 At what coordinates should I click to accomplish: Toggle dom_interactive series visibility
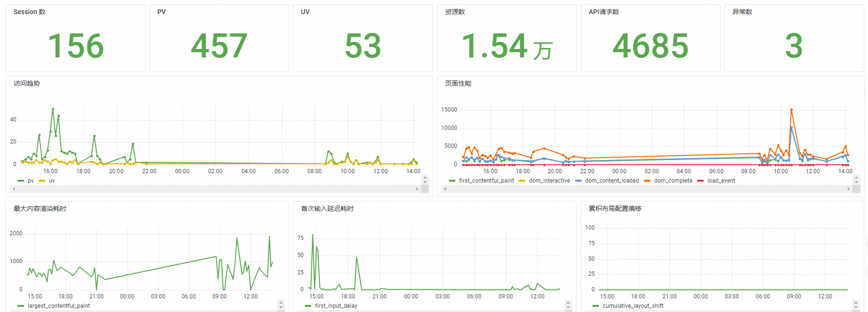tap(549, 181)
